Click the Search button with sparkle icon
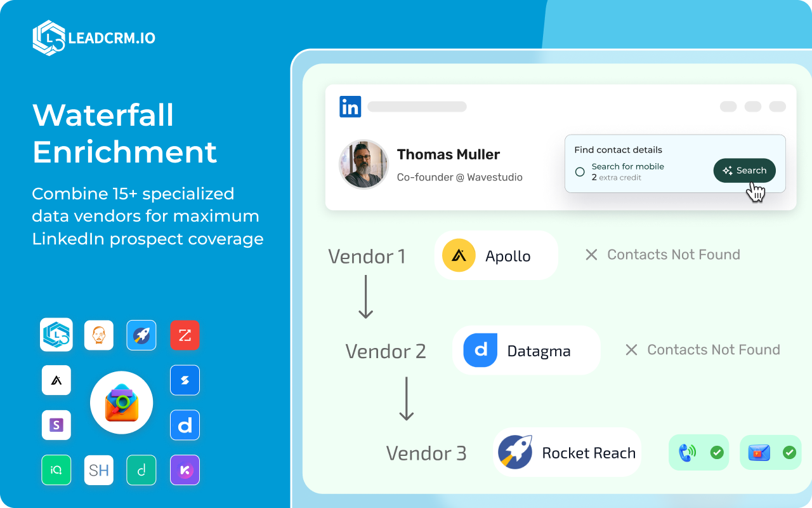The height and width of the screenshot is (508, 812). coord(744,170)
